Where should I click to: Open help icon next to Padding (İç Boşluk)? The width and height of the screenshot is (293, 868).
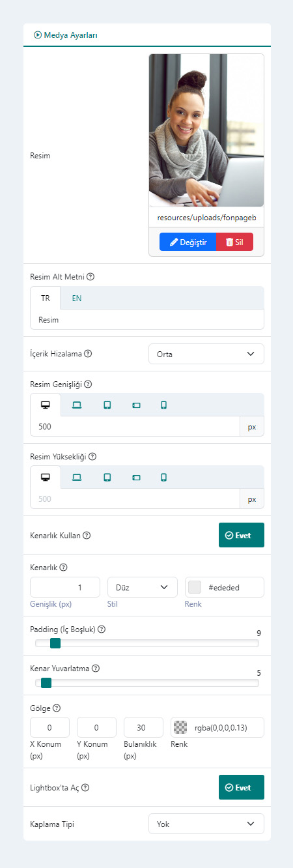point(102,629)
